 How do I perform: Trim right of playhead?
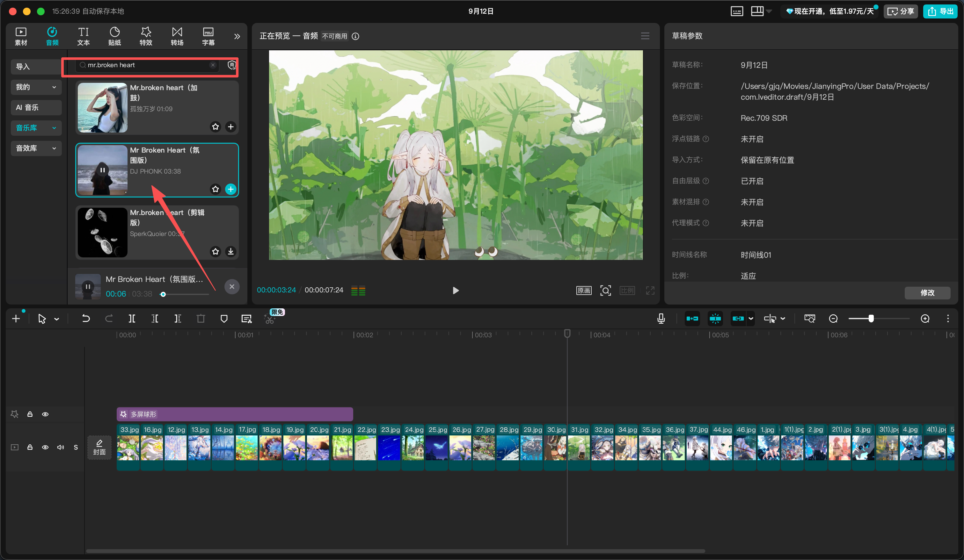pos(178,319)
